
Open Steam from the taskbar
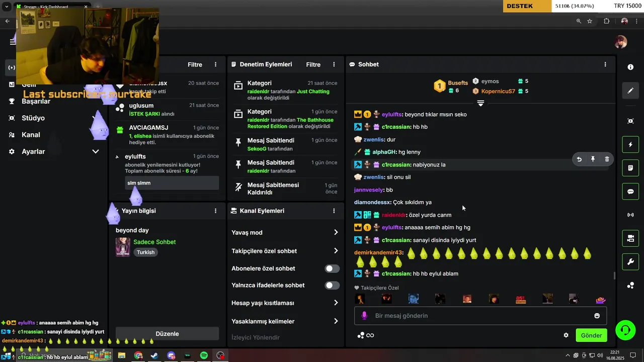(154, 355)
